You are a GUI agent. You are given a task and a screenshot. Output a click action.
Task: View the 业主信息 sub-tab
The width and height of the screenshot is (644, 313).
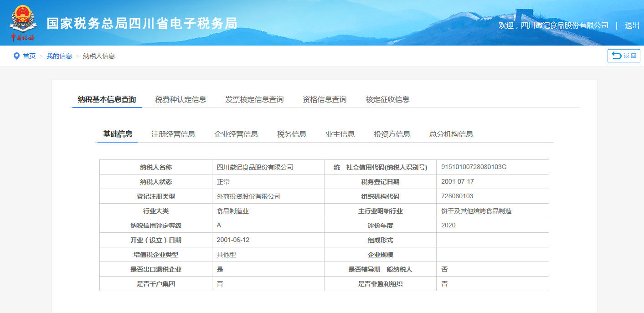[340, 134]
